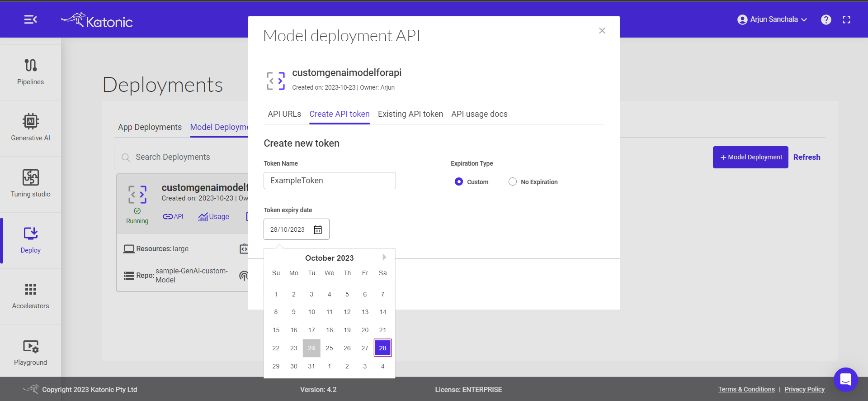Open the Playground section
This screenshot has height=401, width=868.
pos(30,352)
